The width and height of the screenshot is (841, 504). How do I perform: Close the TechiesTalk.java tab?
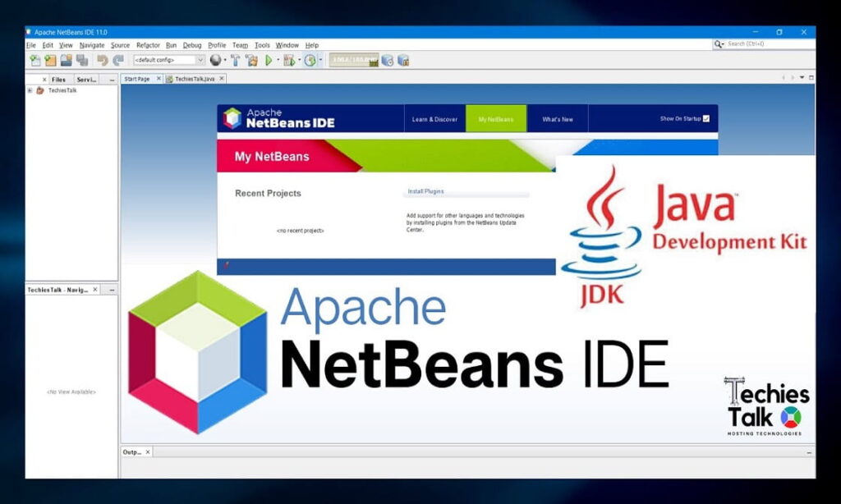(222, 78)
